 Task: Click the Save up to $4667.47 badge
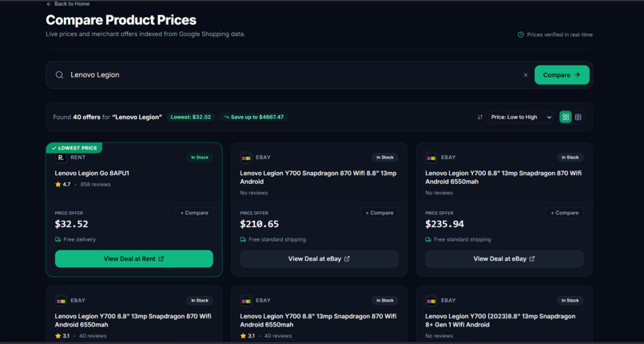coord(254,117)
